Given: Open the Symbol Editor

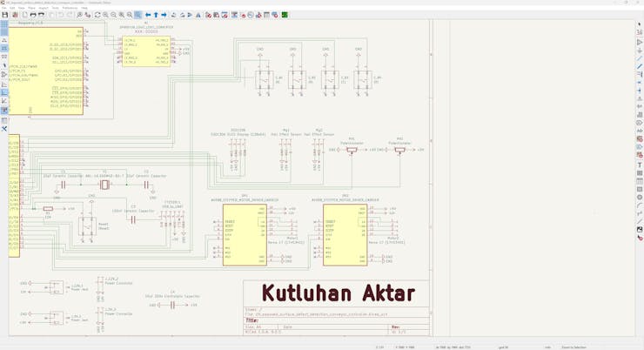Looking at the screenshot, I should (x=208, y=15).
